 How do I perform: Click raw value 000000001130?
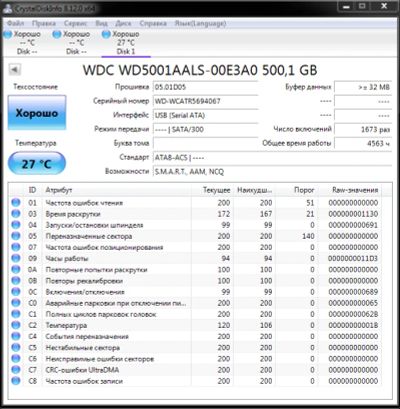click(353, 214)
